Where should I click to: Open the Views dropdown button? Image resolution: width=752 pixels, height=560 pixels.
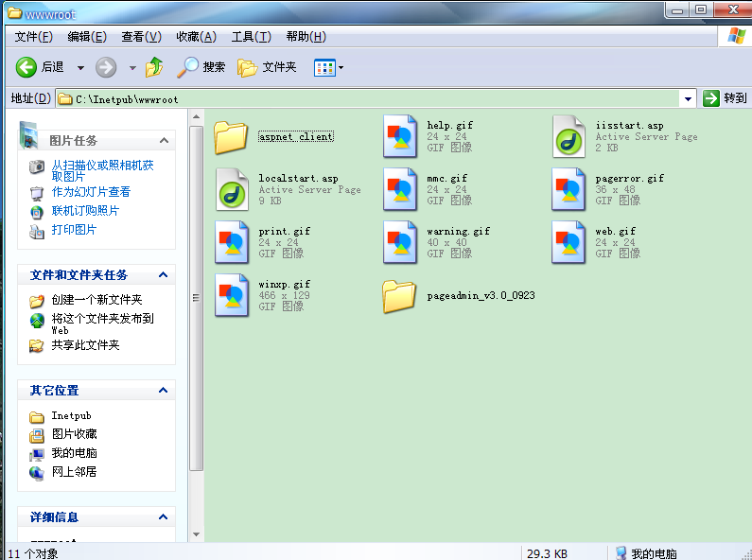coord(328,67)
